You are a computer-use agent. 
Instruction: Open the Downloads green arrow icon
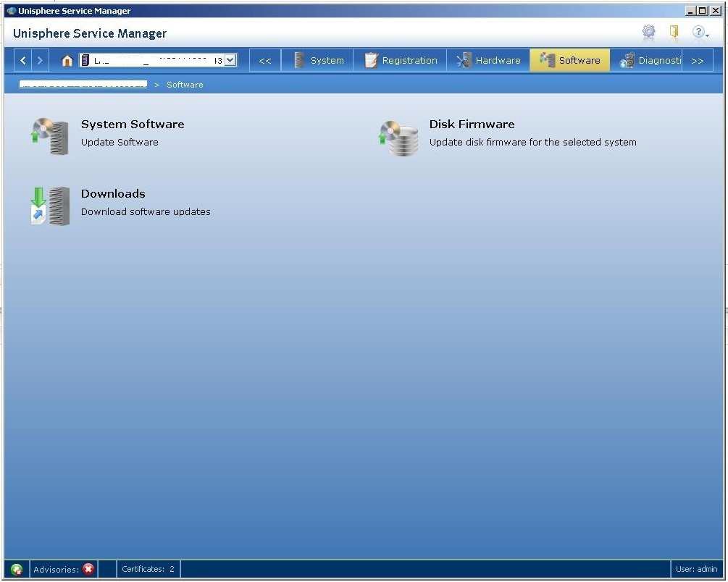pyautogui.click(x=50, y=206)
